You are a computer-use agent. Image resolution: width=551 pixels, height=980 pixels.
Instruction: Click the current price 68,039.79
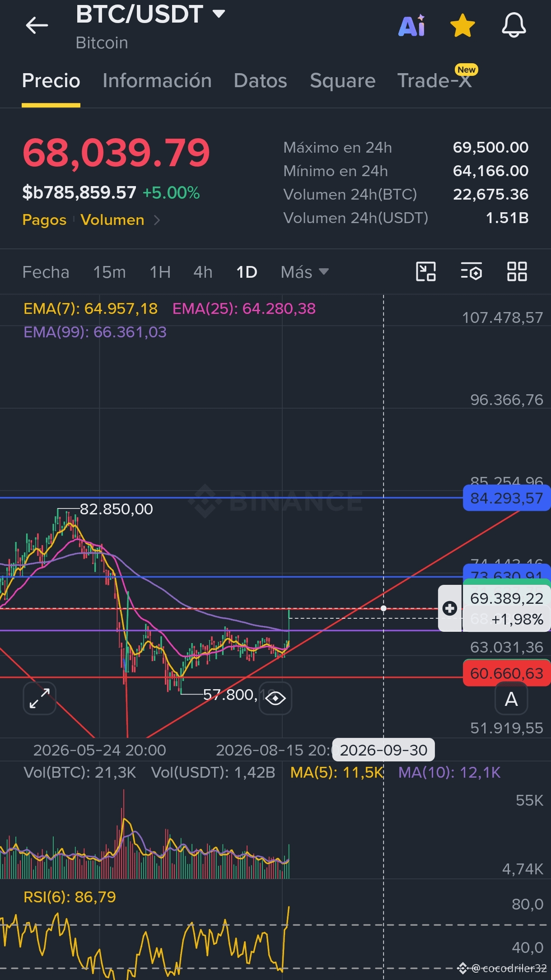[117, 153]
